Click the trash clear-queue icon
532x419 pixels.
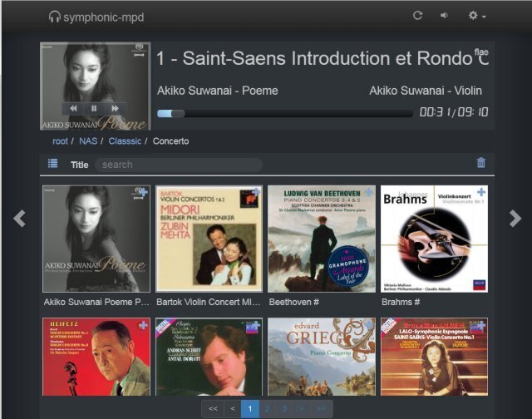[481, 163]
